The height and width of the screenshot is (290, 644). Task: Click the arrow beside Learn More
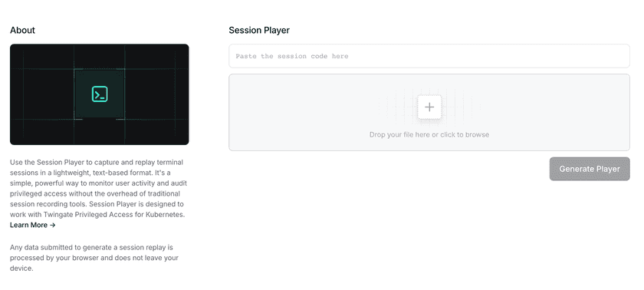coord(52,225)
